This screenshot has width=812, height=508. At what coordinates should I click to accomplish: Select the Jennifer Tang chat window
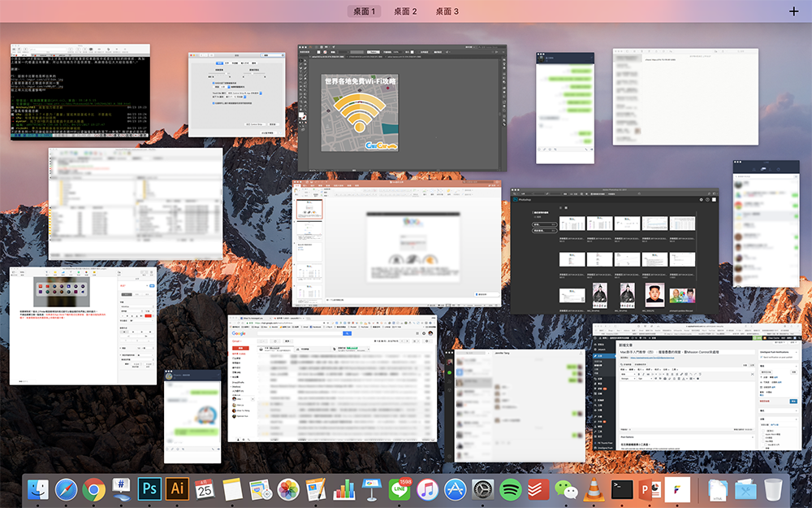point(515,406)
